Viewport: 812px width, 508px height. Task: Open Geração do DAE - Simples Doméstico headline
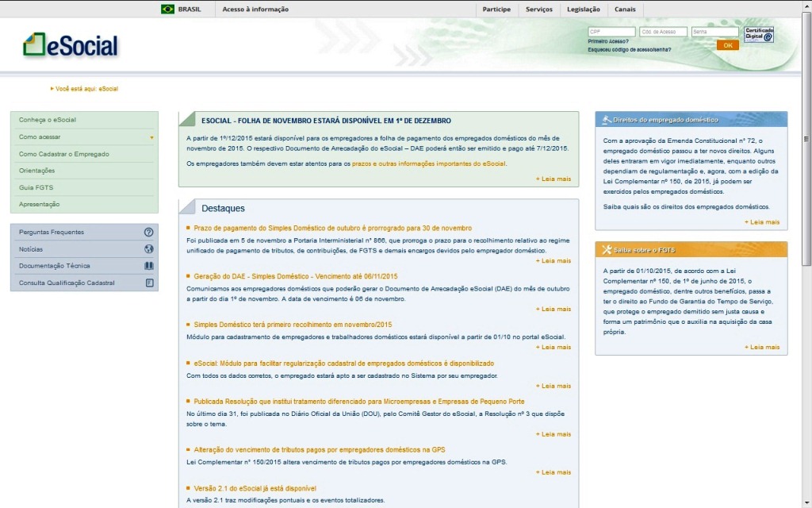tap(296, 276)
